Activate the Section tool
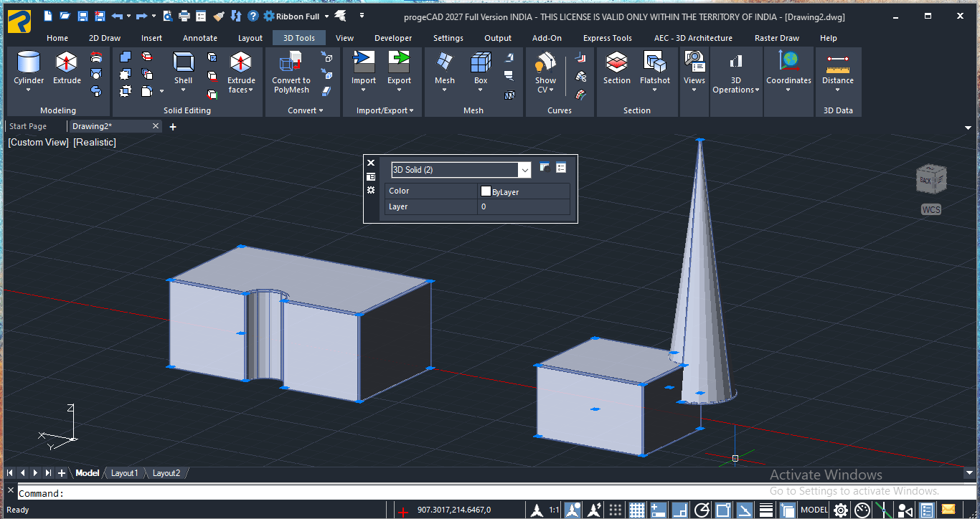This screenshot has height=519, width=980. tap(617, 68)
